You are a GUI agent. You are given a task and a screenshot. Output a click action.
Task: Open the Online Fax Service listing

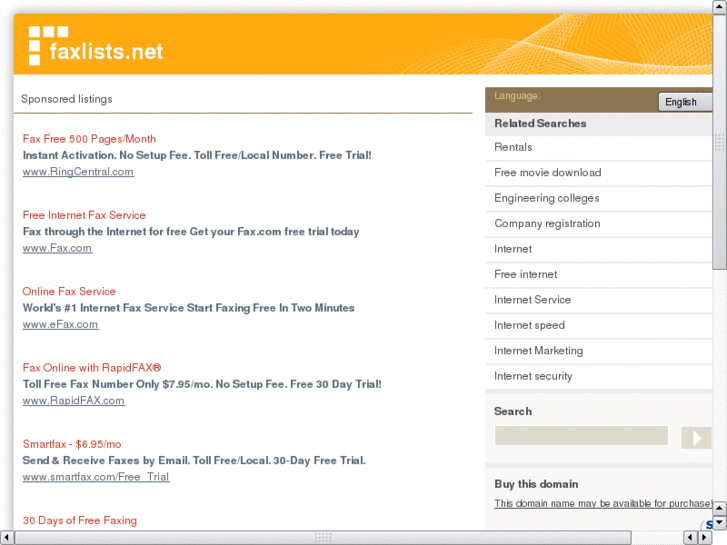(x=69, y=291)
